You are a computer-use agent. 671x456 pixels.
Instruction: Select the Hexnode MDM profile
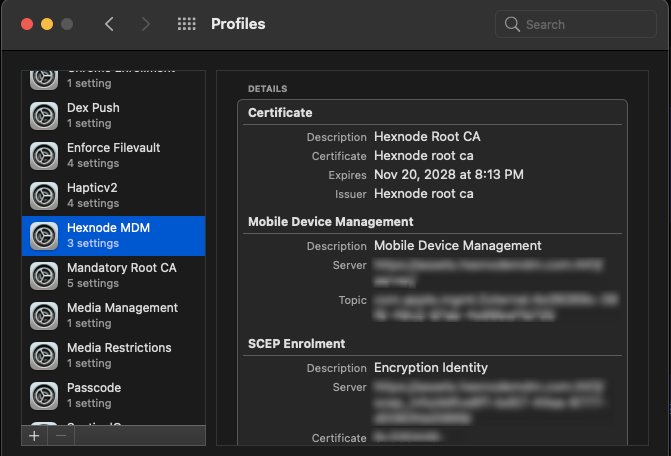click(x=113, y=236)
